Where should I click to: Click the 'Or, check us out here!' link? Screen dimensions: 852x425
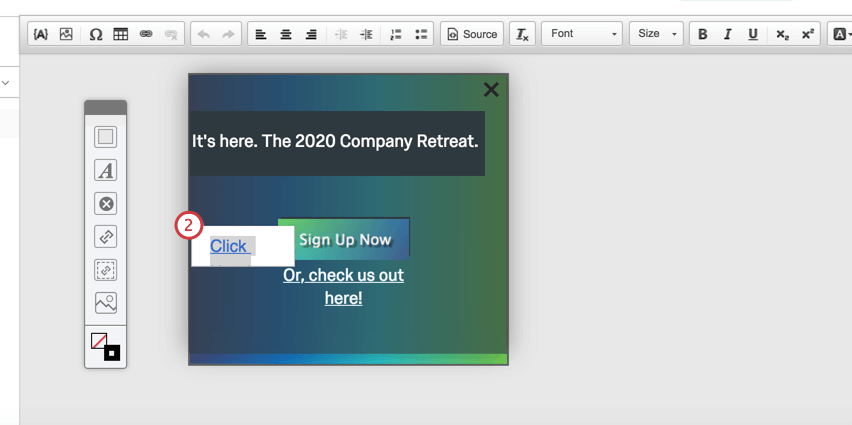(343, 286)
